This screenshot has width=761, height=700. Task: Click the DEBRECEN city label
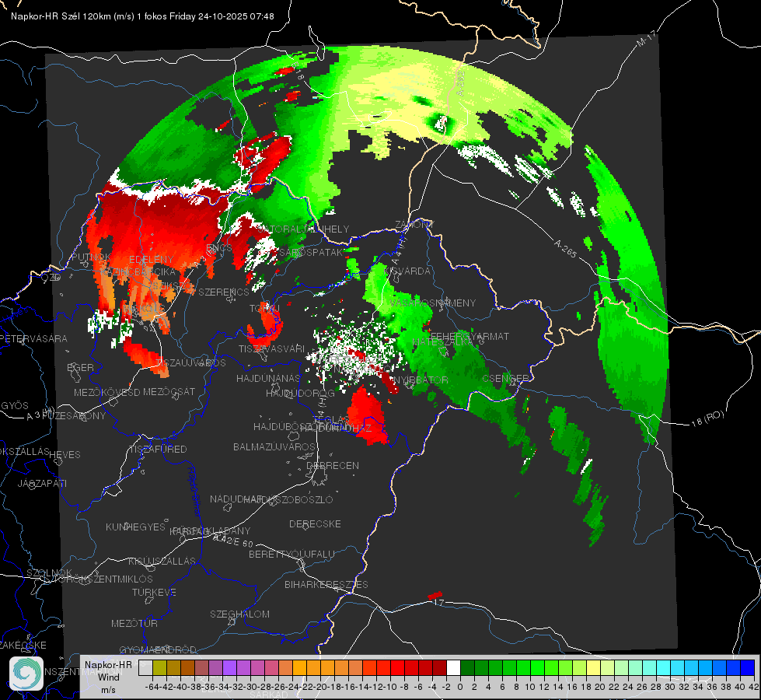point(333,465)
